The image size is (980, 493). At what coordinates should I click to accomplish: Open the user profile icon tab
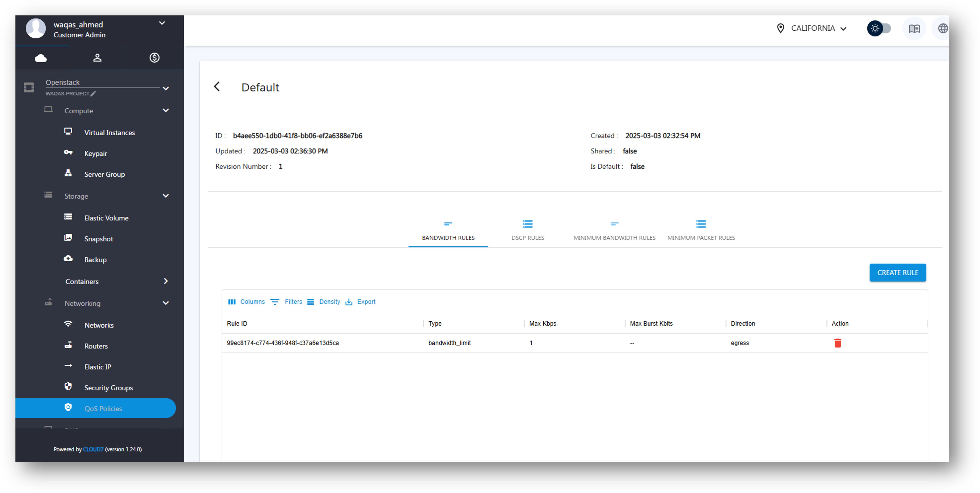97,57
